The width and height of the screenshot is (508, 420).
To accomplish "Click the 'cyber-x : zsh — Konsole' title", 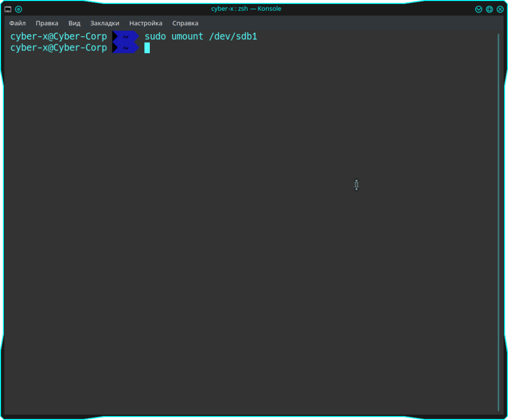I will coord(246,9).
